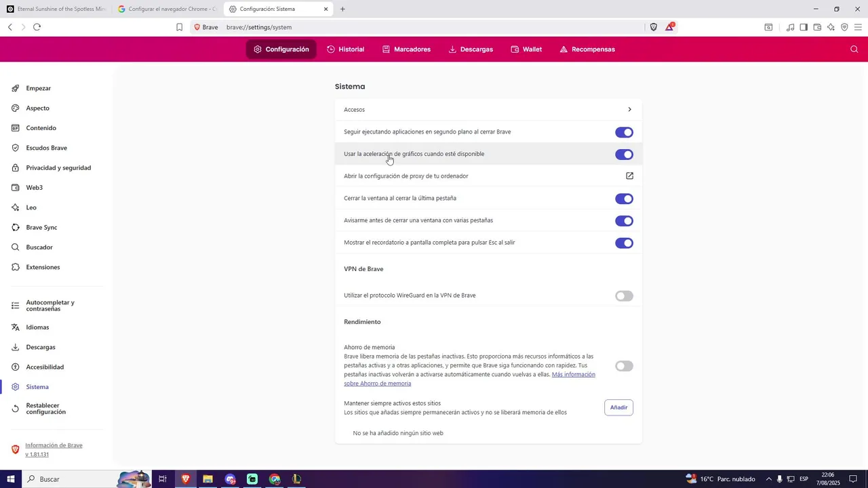Switch to the Historial tab
Viewport: 868px width, 488px height.
tap(345, 49)
